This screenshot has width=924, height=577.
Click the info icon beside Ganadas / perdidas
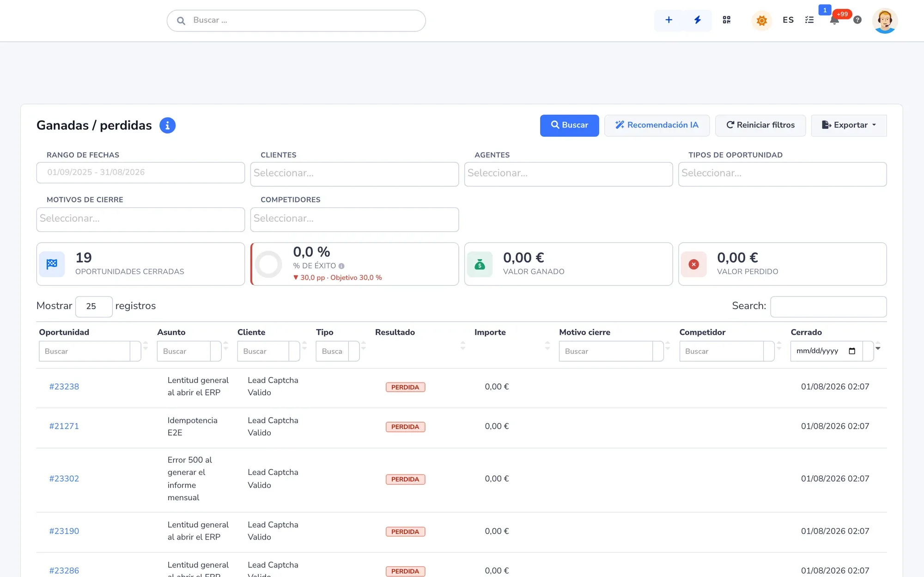[167, 125]
